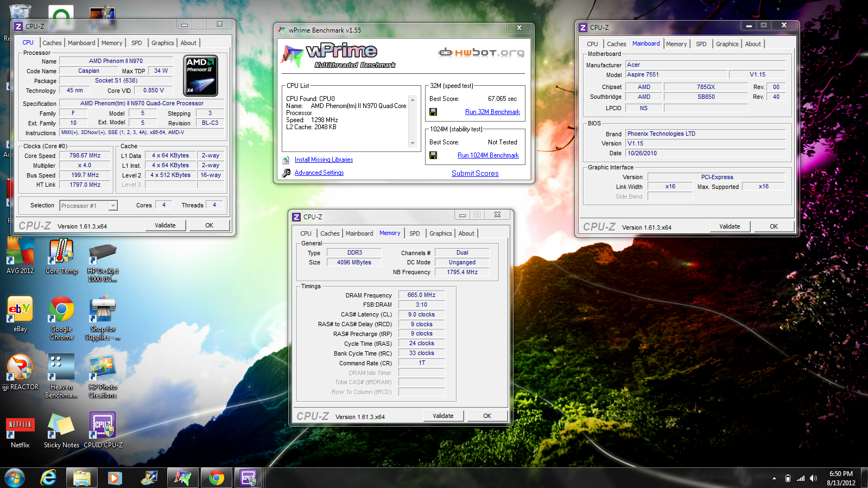Image resolution: width=868 pixels, height=488 pixels.
Task: Open the AVG 2012 desktop shortcut
Action: point(20,256)
